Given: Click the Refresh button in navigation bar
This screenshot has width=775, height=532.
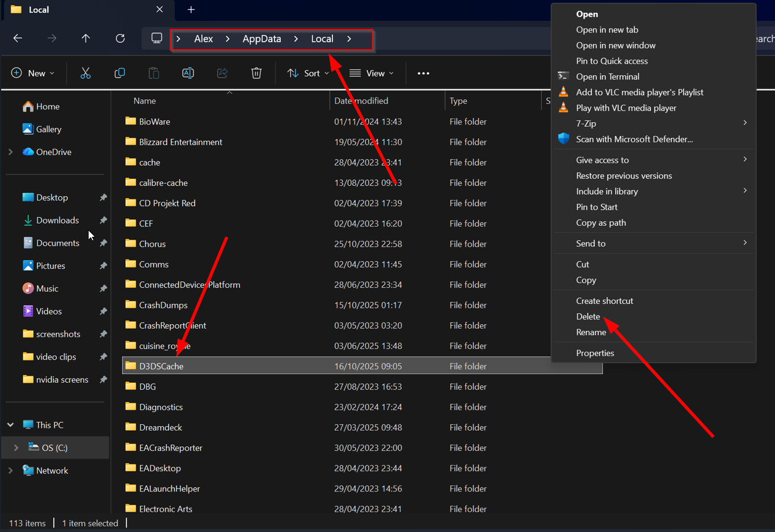Looking at the screenshot, I should (x=120, y=38).
